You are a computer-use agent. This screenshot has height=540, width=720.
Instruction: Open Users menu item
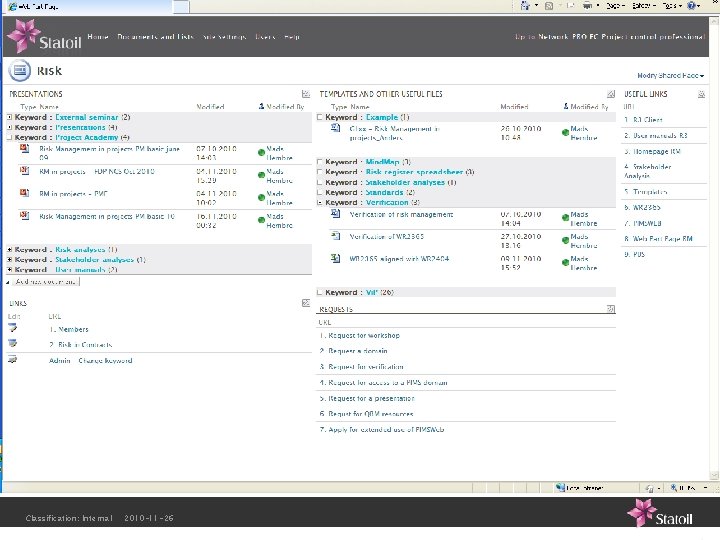[x=265, y=37]
